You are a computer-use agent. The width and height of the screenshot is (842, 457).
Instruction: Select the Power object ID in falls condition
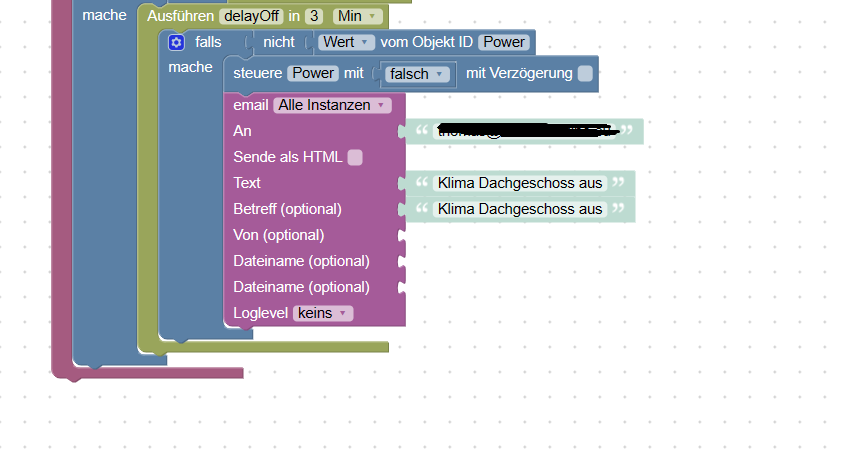pos(504,42)
